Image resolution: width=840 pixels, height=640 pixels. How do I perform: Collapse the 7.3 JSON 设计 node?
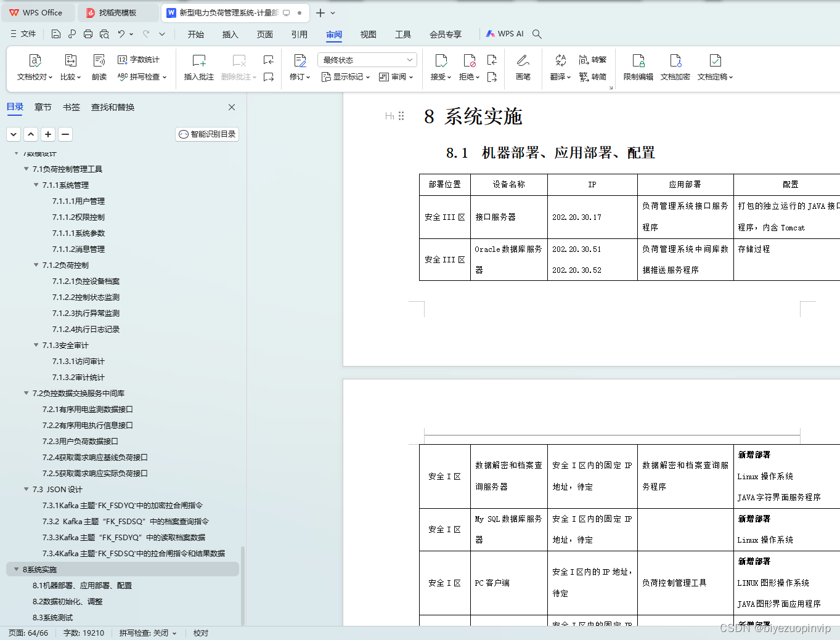tap(27, 489)
